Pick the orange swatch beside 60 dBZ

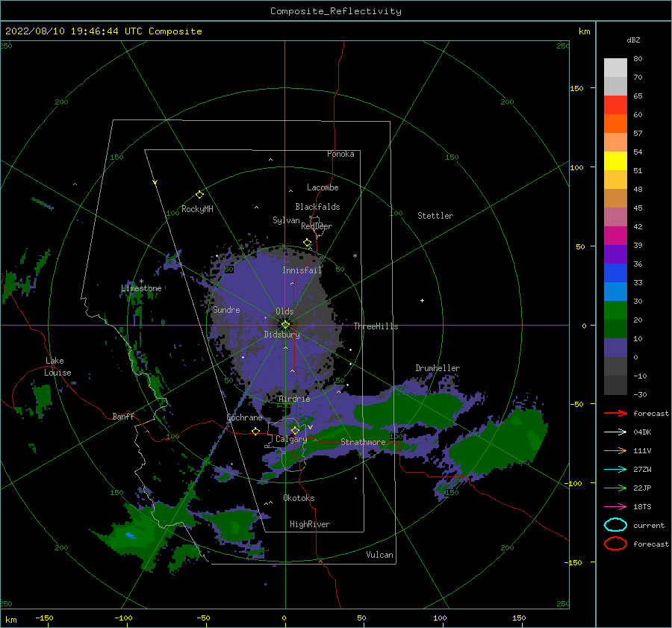(615, 124)
